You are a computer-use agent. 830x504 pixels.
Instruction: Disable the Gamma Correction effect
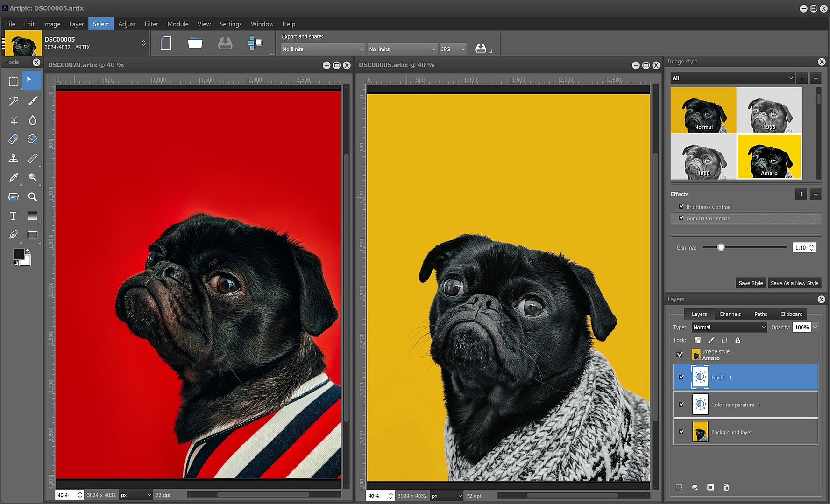pos(681,218)
